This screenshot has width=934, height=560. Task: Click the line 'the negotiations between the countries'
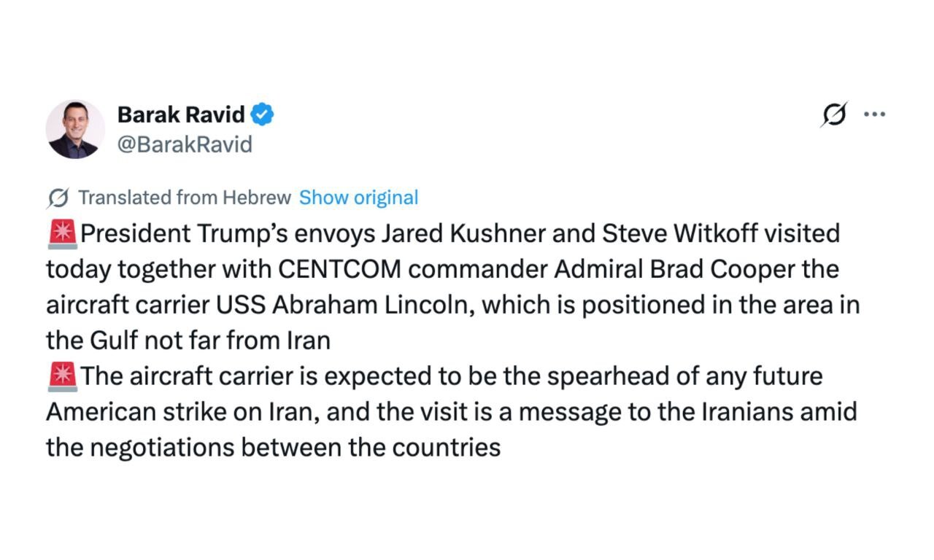tap(273, 447)
